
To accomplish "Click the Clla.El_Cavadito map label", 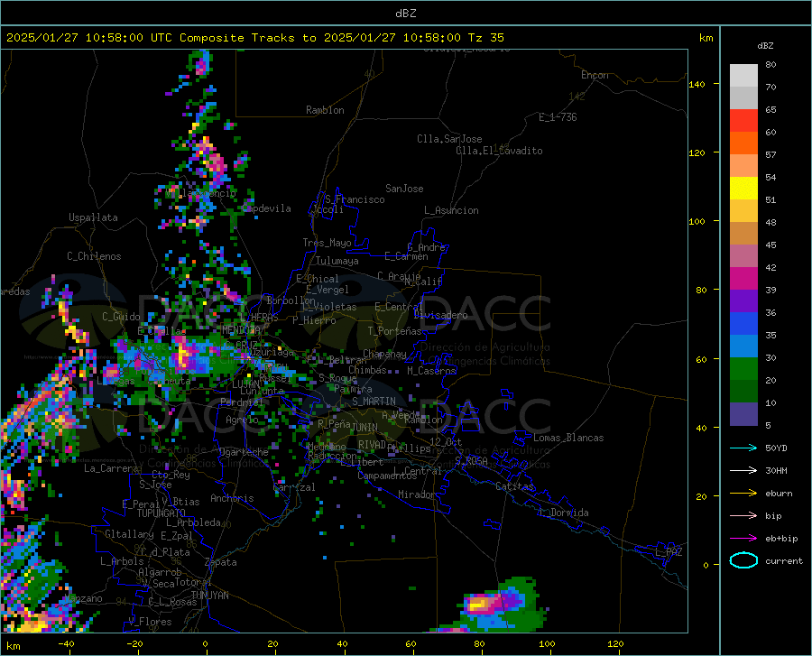I will pyautogui.click(x=499, y=151).
